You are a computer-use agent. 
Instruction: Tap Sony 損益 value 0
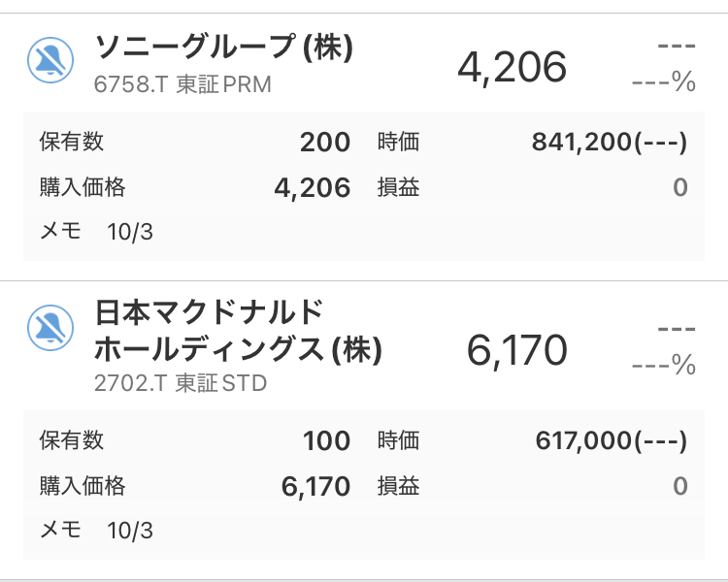tap(679, 188)
